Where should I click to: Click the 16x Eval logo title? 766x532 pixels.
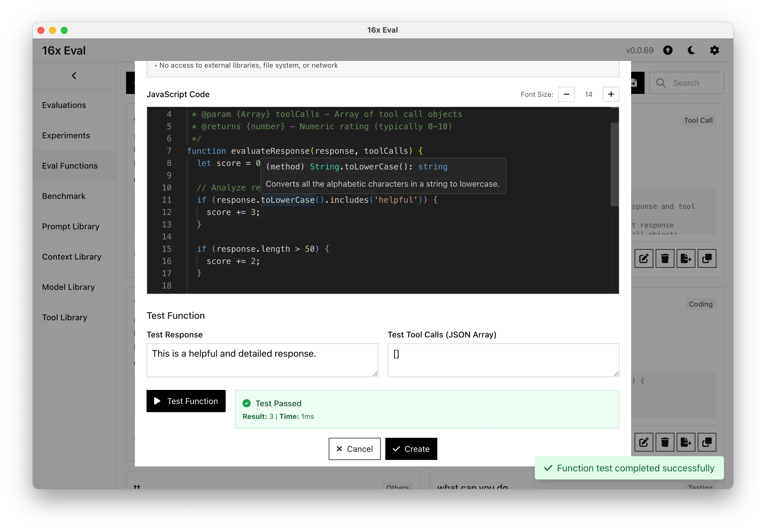pos(64,50)
